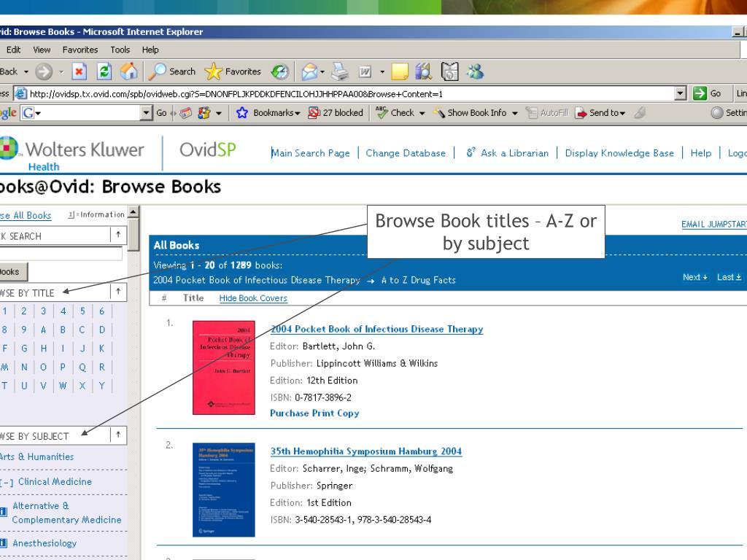Open the Messenger people icon
The image size is (747, 560).
[x=475, y=71]
